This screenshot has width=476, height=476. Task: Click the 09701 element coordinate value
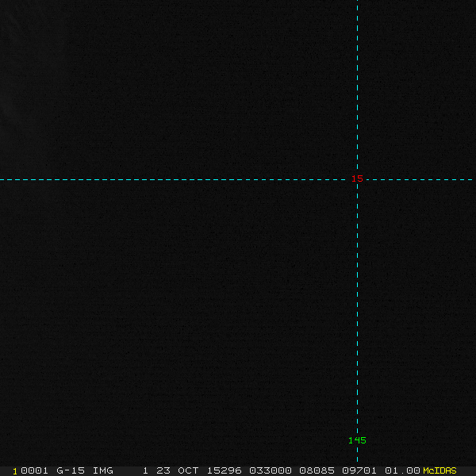tap(359, 470)
